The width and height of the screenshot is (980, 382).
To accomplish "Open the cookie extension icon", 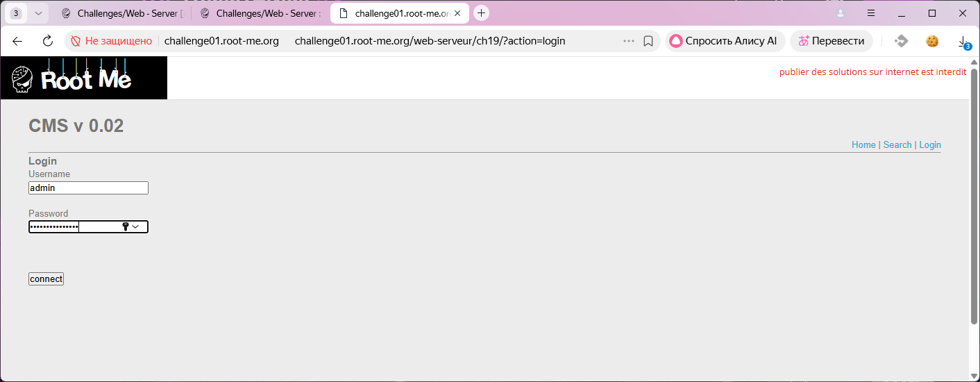I will 932,41.
